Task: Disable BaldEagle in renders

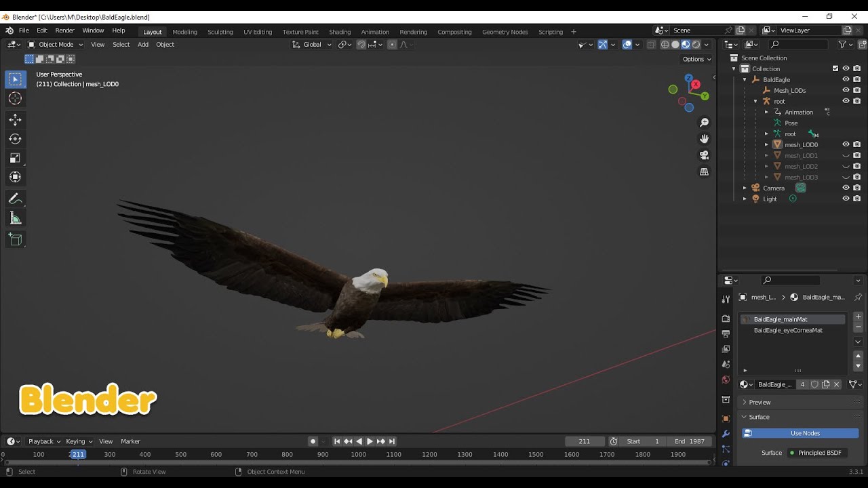Action: point(857,79)
